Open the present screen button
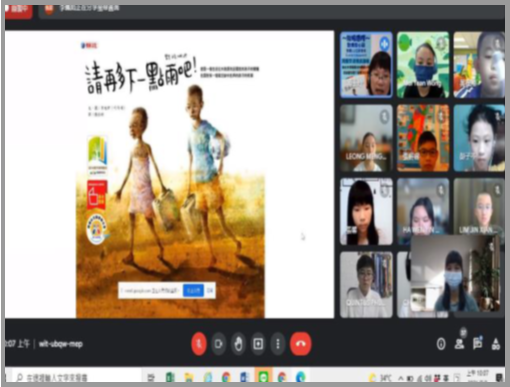 coord(258,344)
